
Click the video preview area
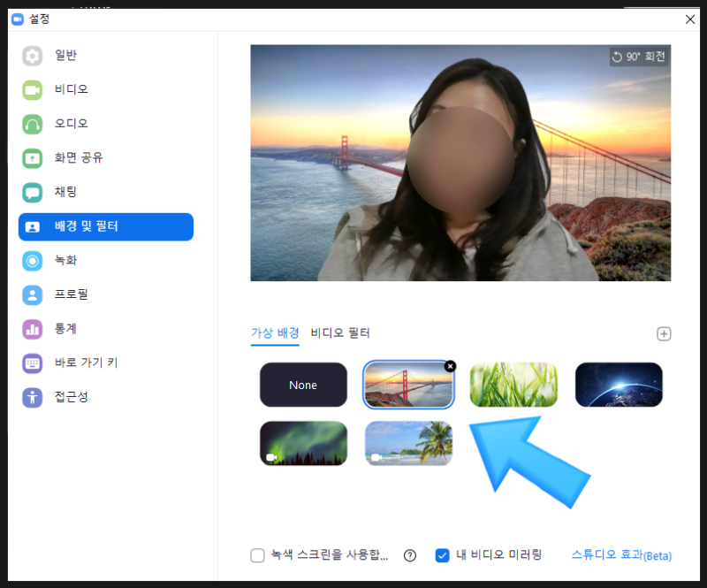460,163
